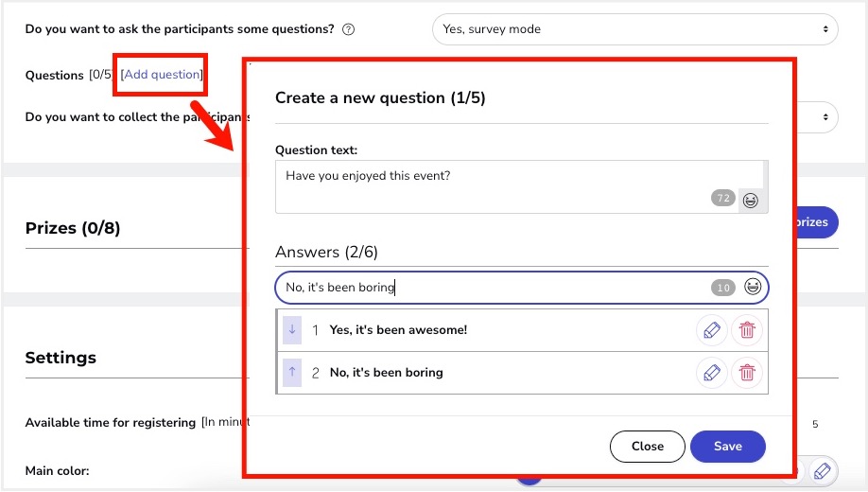Edit the answer 'No, it's been boring'

coord(711,373)
